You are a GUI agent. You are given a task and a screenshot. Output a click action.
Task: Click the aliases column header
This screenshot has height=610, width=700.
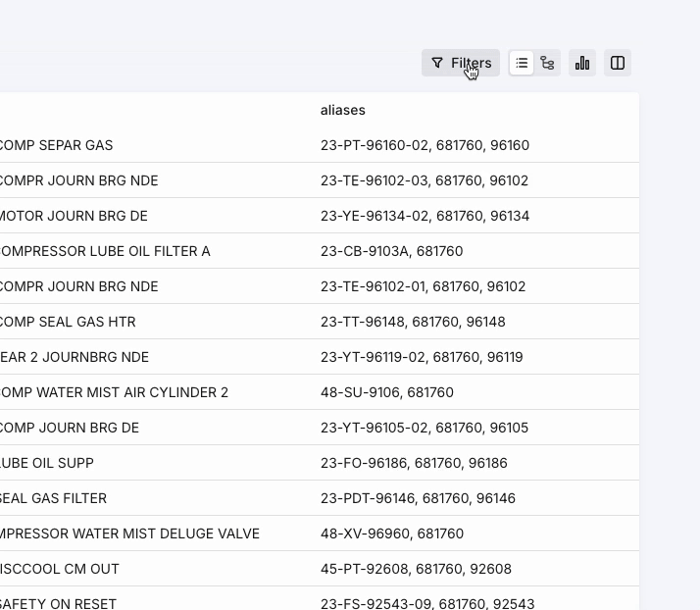342,110
